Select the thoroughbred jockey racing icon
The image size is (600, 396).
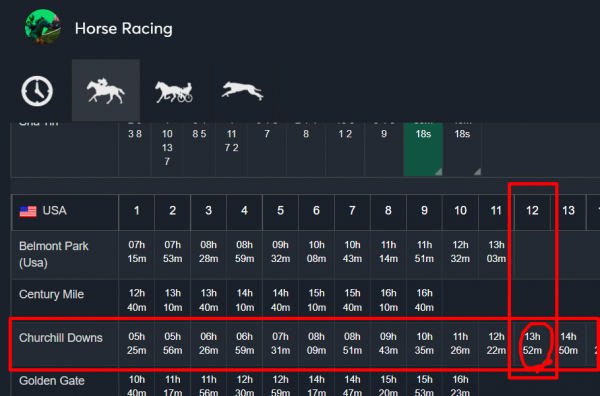[x=106, y=91]
